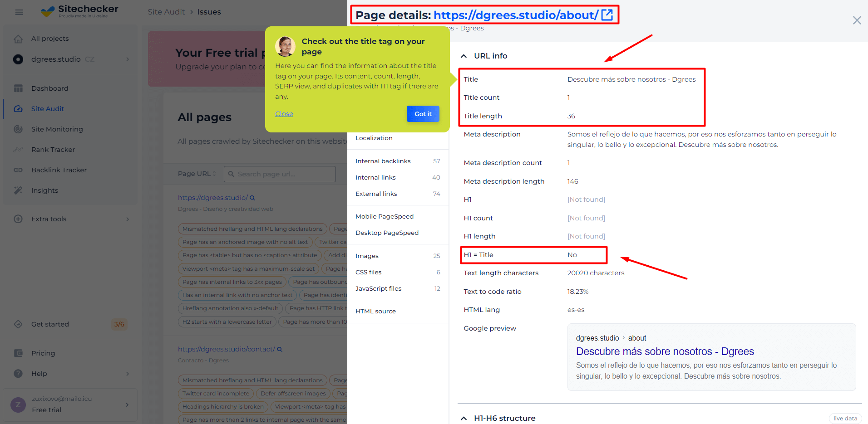Select Localization in page details menu
Screen dimensions: 868x424
[x=374, y=138]
